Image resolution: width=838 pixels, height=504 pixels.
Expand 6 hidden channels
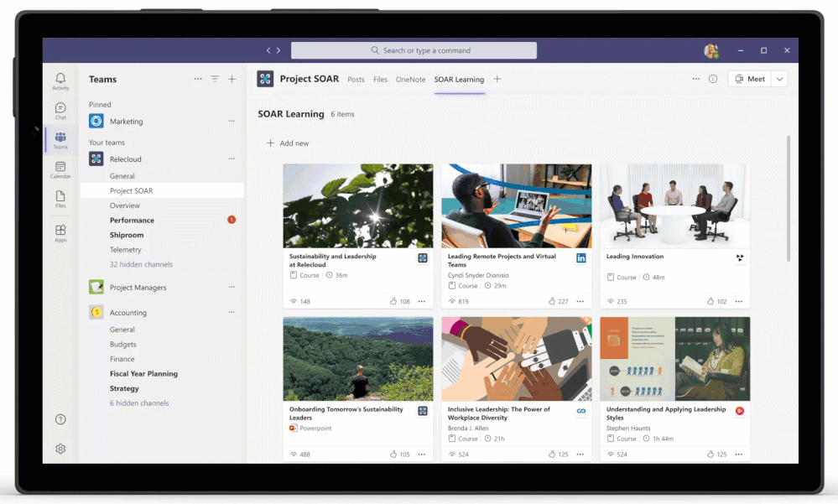(139, 403)
